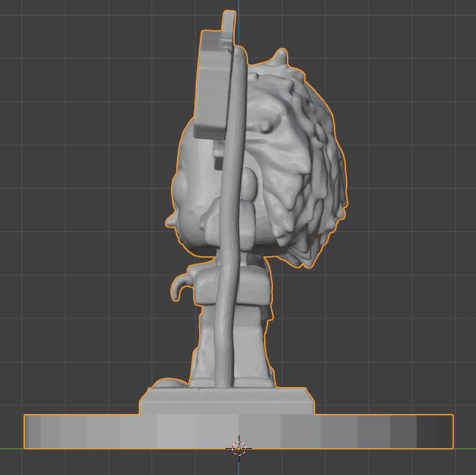Click the curved hook on the figurine's torso
Viewport: 476px width, 475px height.
(x=182, y=287)
